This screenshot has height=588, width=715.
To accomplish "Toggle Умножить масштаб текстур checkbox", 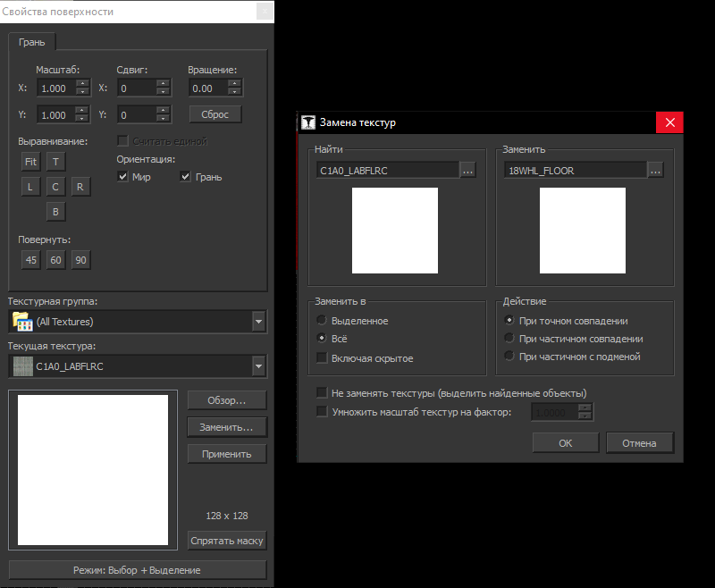I will point(322,412).
